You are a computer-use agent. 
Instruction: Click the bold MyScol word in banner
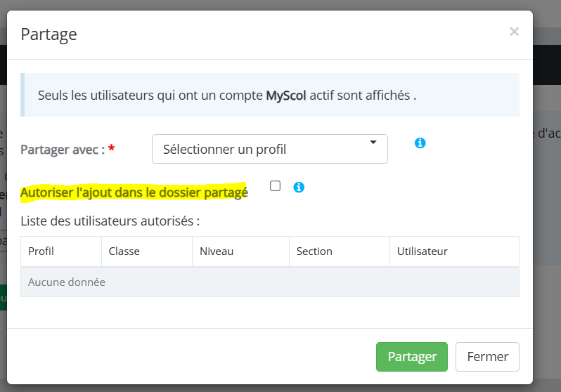tap(286, 96)
